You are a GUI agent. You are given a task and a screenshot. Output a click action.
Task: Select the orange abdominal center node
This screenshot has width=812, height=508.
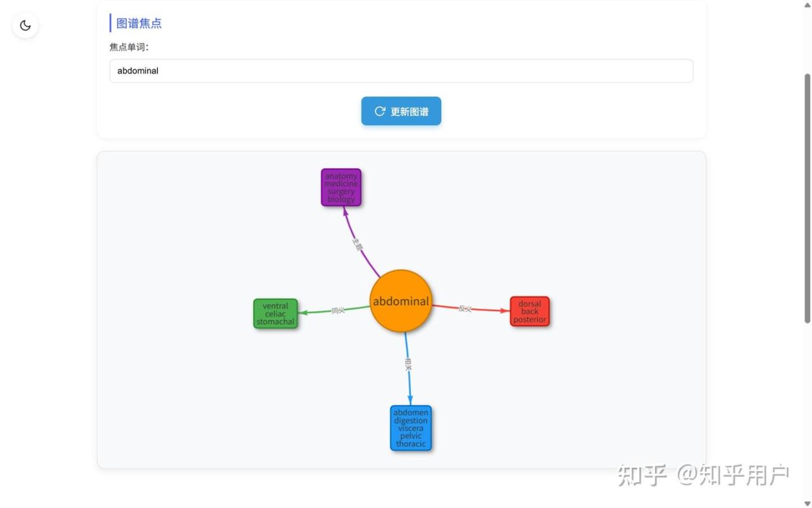[x=401, y=301]
